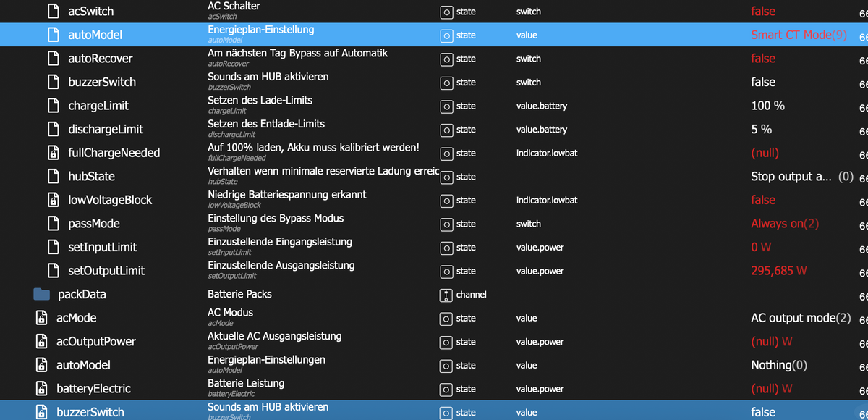Toggle the acSwitch false value
This screenshot has height=420, width=868.
click(x=763, y=12)
